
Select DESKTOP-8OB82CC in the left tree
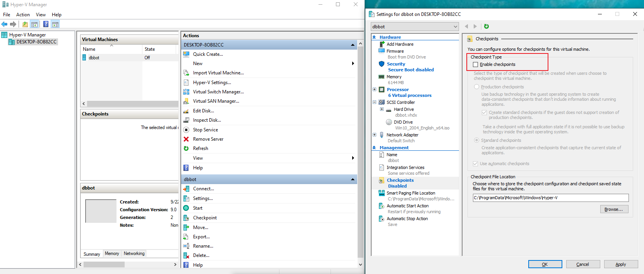pos(36,42)
